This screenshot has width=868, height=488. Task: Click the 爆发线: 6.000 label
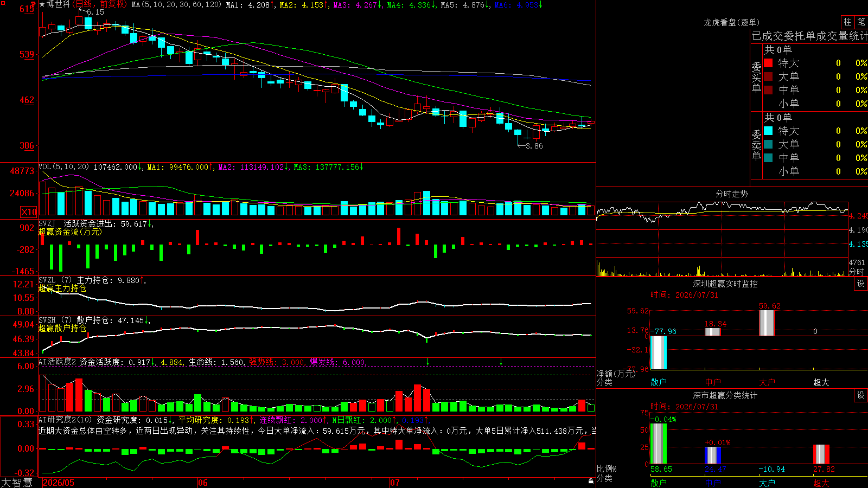[337, 362]
